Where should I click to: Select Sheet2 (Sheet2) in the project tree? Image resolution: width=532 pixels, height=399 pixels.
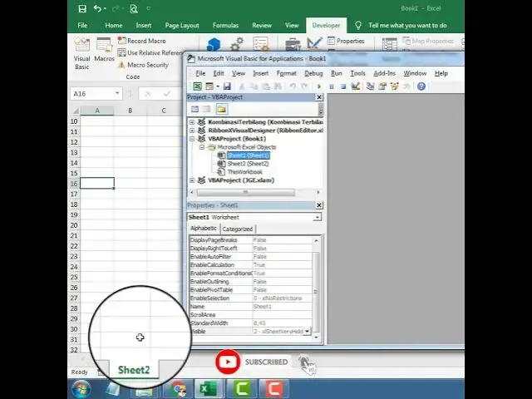[248, 164]
